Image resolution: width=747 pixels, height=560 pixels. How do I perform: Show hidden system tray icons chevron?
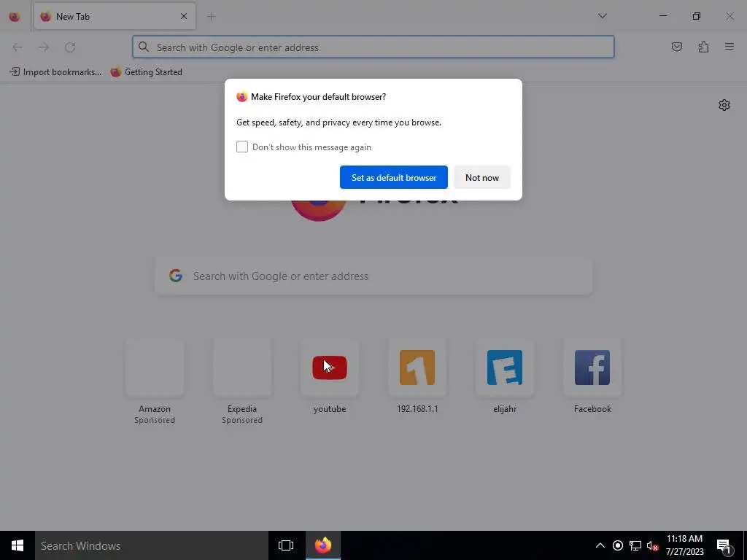click(600, 545)
